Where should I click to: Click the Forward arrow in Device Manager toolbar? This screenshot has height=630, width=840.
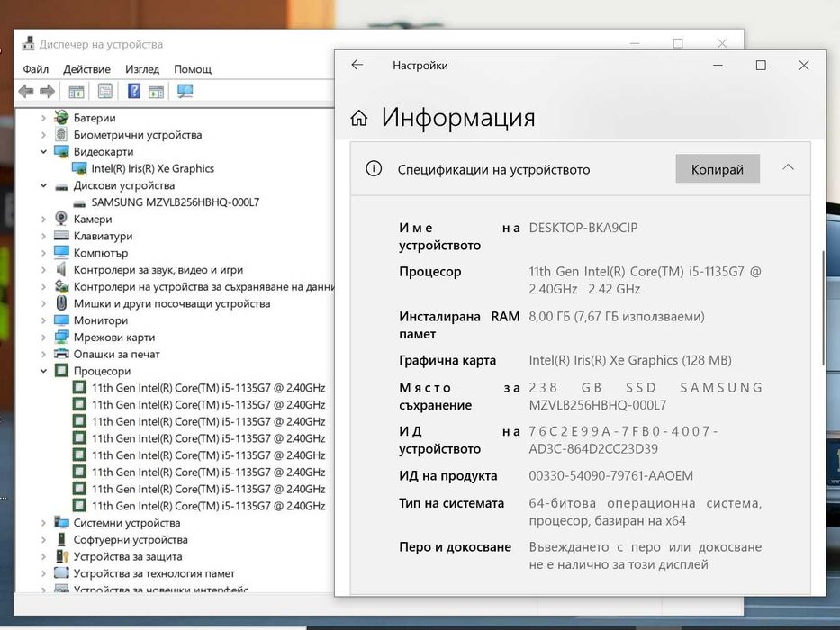pyautogui.click(x=47, y=92)
